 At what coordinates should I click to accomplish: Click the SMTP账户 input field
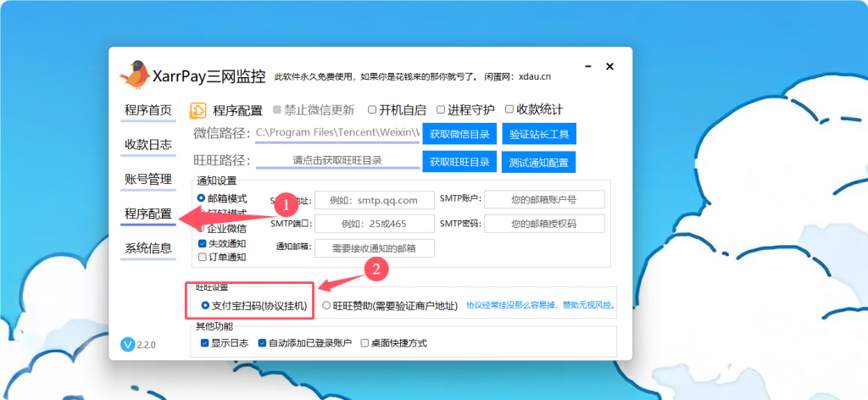[x=544, y=200]
